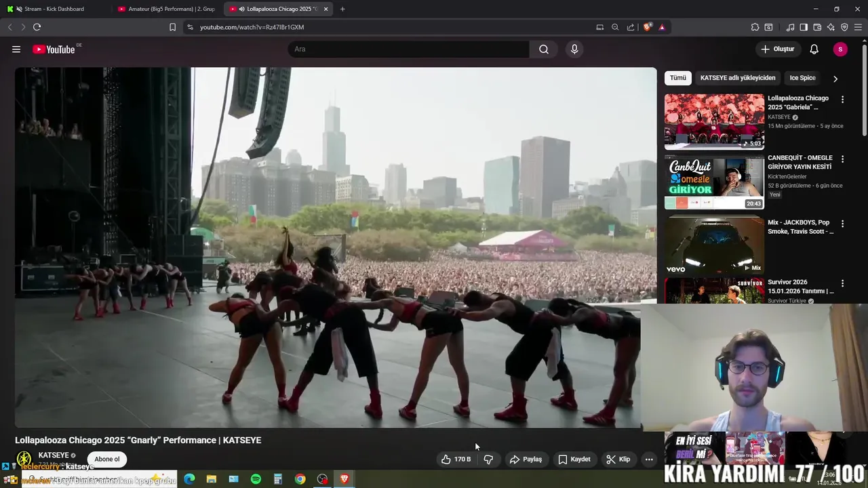Viewport: 868px width, 488px height.
Task: Open the Brave Shields lion icon
Action: pos(648,27)
